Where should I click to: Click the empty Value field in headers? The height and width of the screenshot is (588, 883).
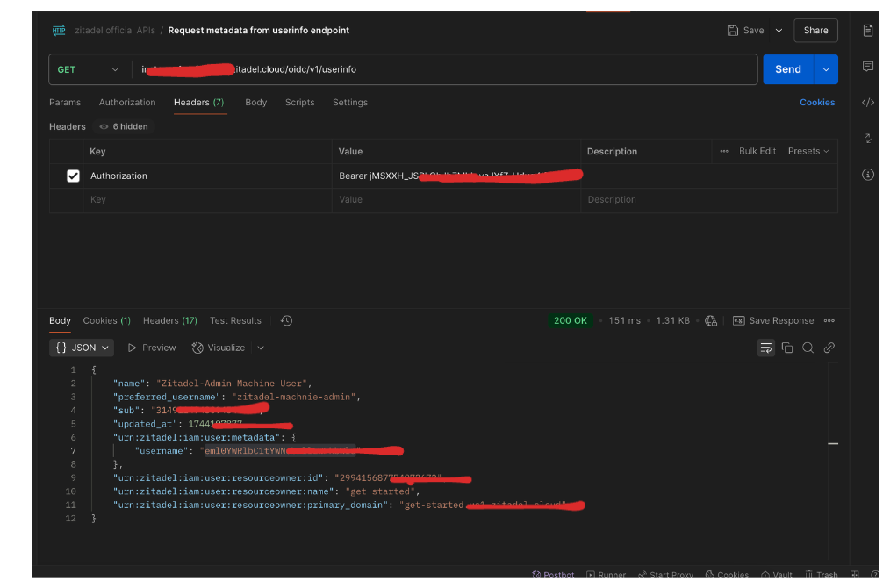[x=456, y=199]
